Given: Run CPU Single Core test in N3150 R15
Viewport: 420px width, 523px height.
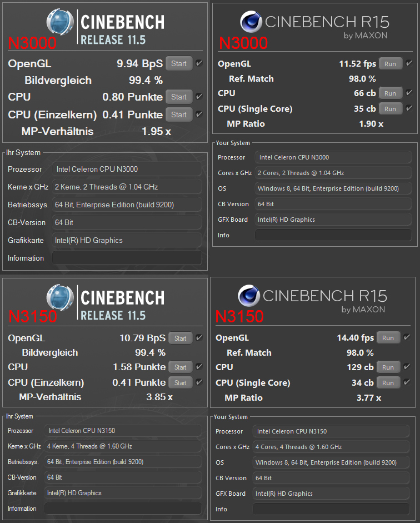Looking at the screenshot, I should tap(388, 382).
